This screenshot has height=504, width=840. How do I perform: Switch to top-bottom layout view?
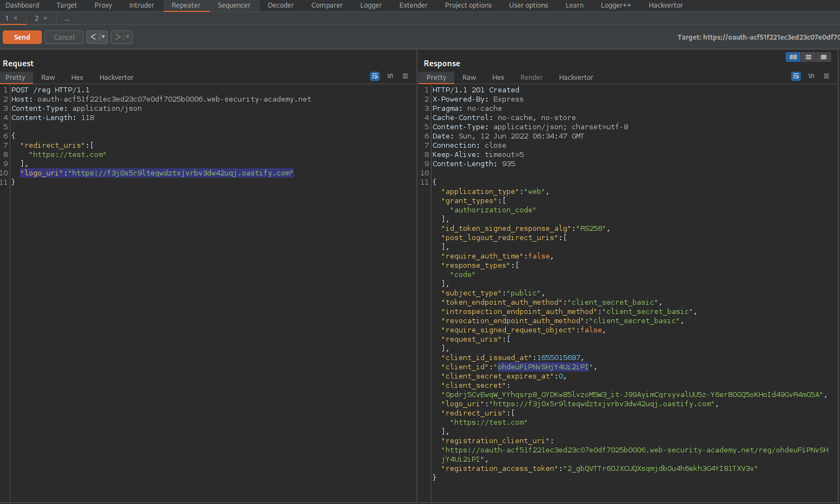click(x=808, y=57)
